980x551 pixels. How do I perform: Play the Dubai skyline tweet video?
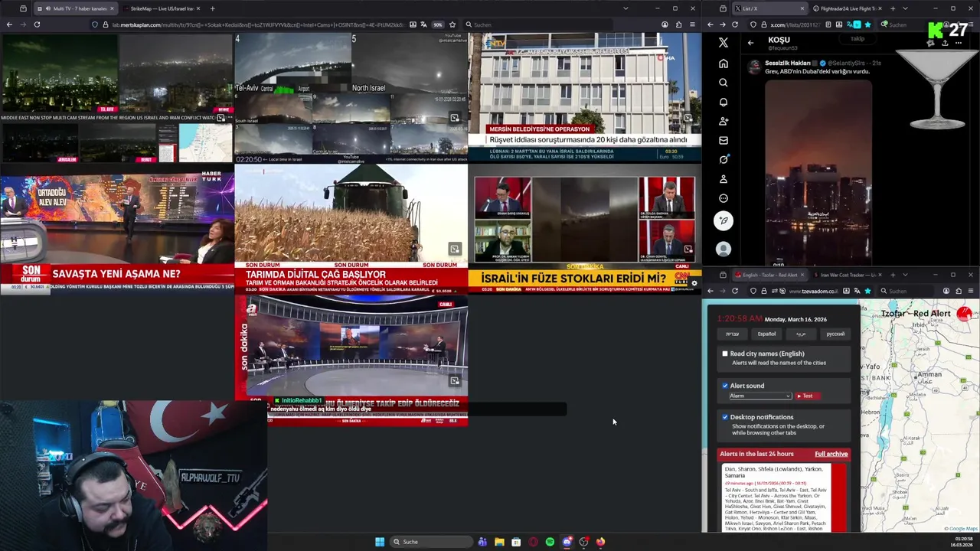(x=818, y=171)
